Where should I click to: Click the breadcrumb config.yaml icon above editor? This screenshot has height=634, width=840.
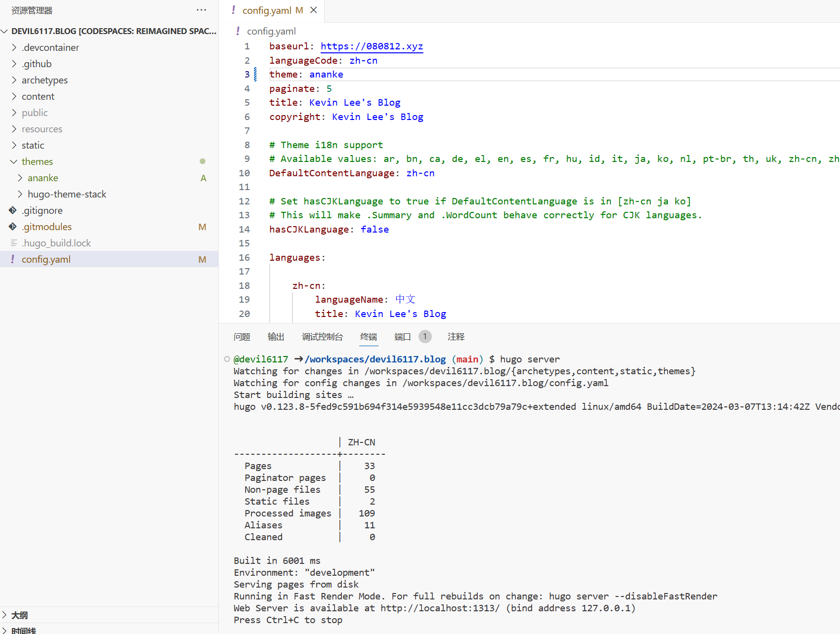coord(238,31)
